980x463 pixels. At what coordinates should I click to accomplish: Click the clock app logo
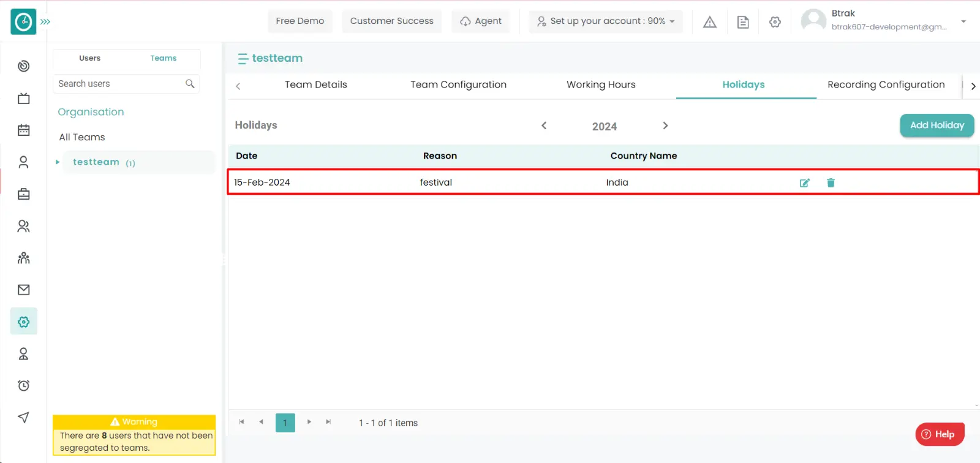click(x=23, y=21)
